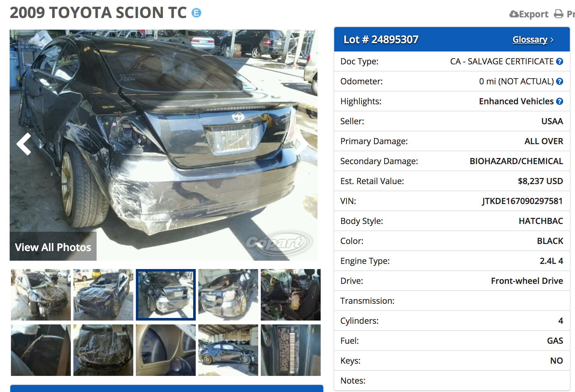
Task: Select the side profile thumbnail under the canopy
Action: 228,350
